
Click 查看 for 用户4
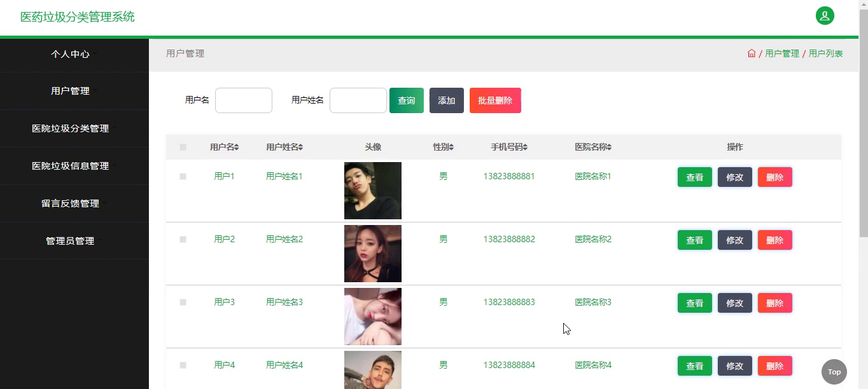[695, 366]
